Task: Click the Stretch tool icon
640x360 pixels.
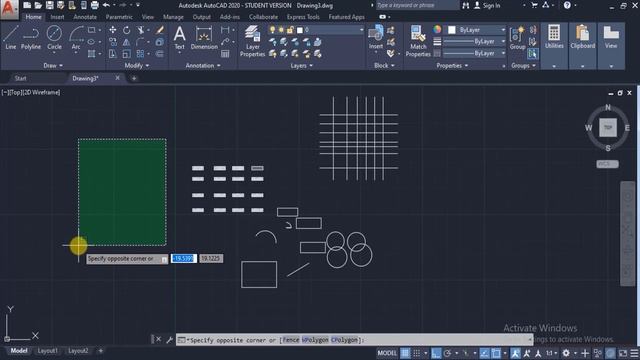Action: (x=113, y=54)
